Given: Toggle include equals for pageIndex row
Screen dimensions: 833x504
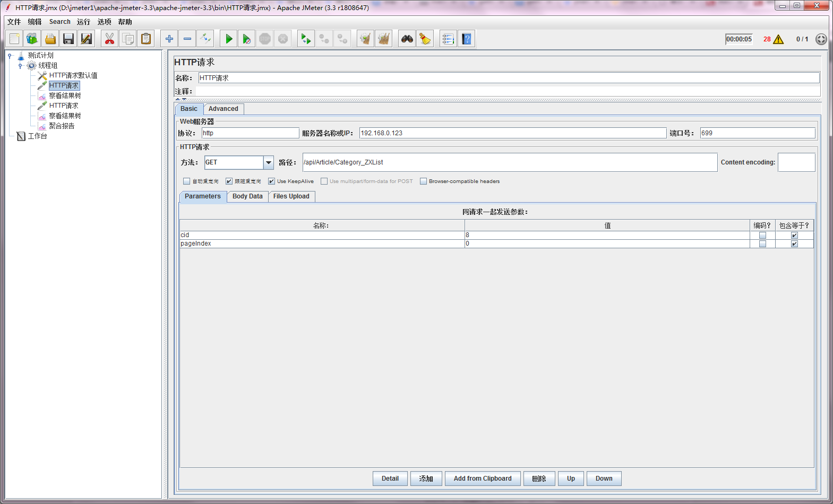Looking at the screenshot, I should click(x=794, y=244).
